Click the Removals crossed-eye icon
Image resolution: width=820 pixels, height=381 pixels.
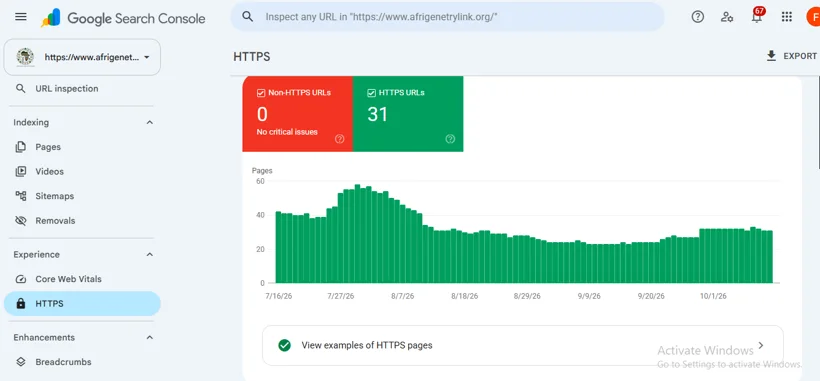point(20,221)
